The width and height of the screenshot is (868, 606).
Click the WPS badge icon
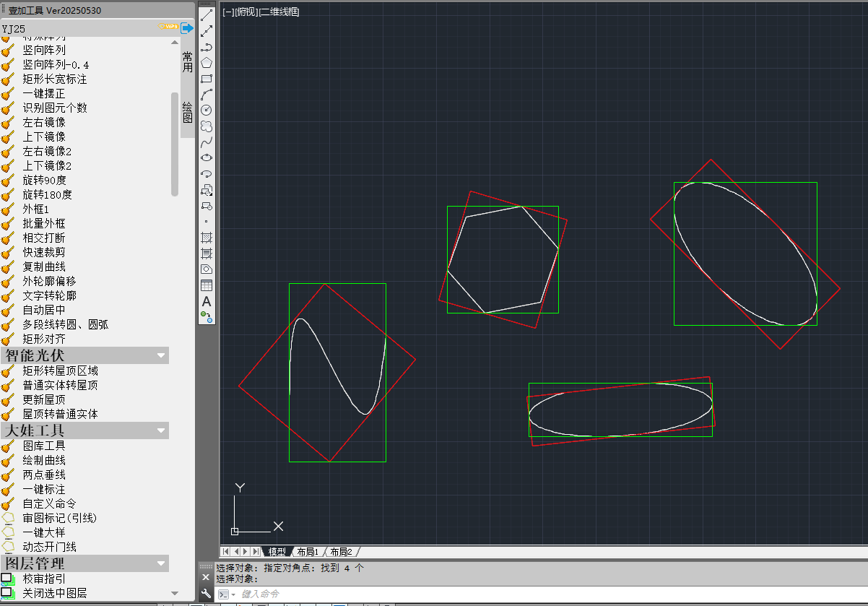coord(169,27)
